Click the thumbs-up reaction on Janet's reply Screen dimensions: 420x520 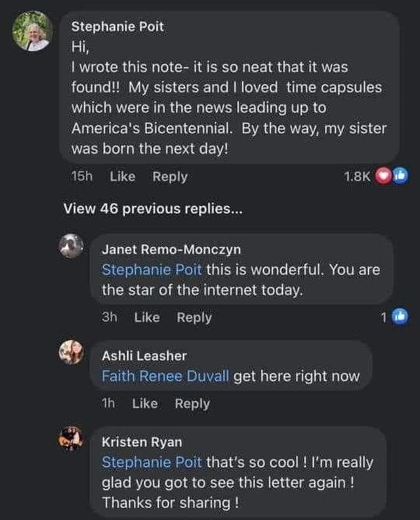[x=400, y=317]
